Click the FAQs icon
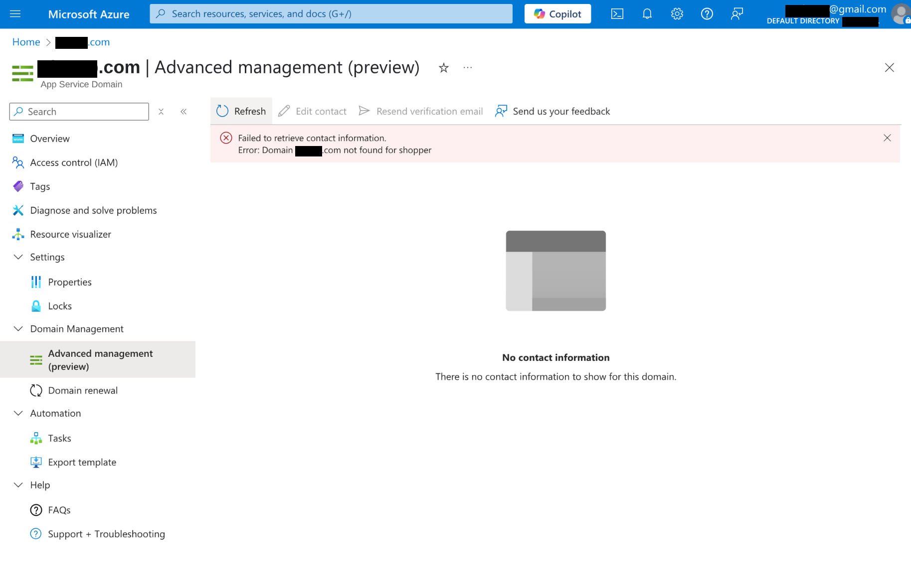911x588 pixels. pos(36,510)
